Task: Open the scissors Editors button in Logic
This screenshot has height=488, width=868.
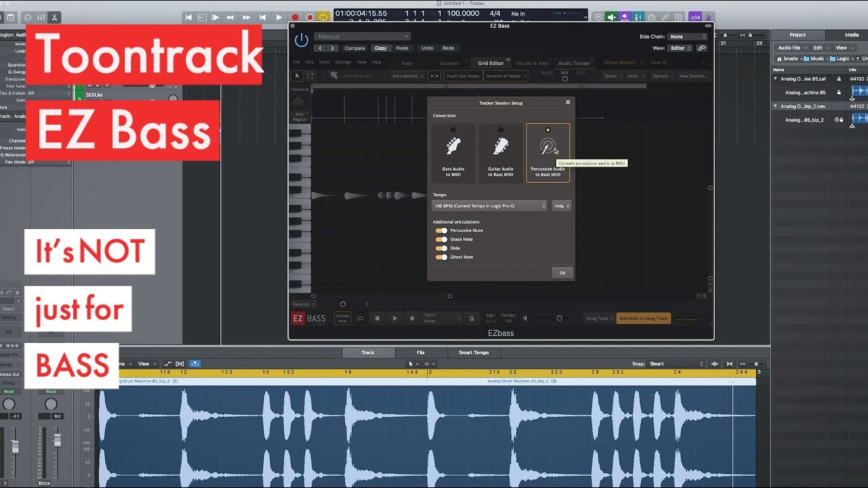Action: click(x=54, y=17)
